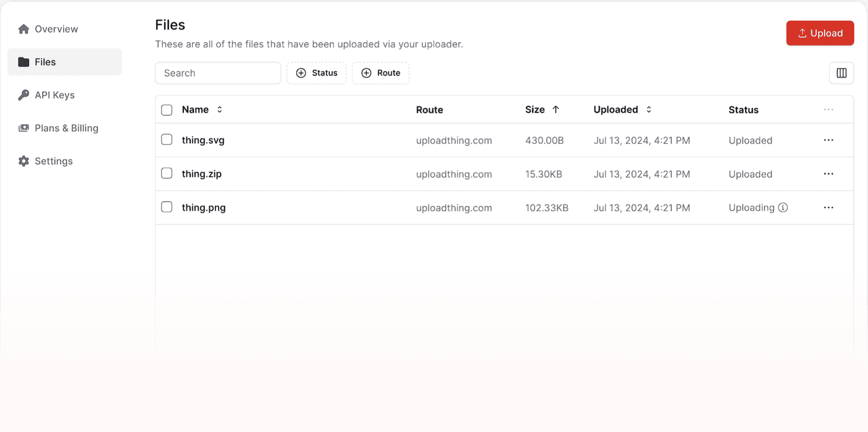Open actions menu for thing.zip row
868x432 pixels.
[x=828, y=174]
